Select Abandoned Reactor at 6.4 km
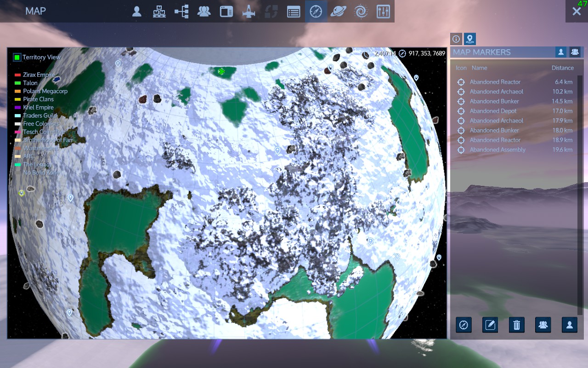The width and height of the screenshot is (588, 368). [x=514, y=82]
